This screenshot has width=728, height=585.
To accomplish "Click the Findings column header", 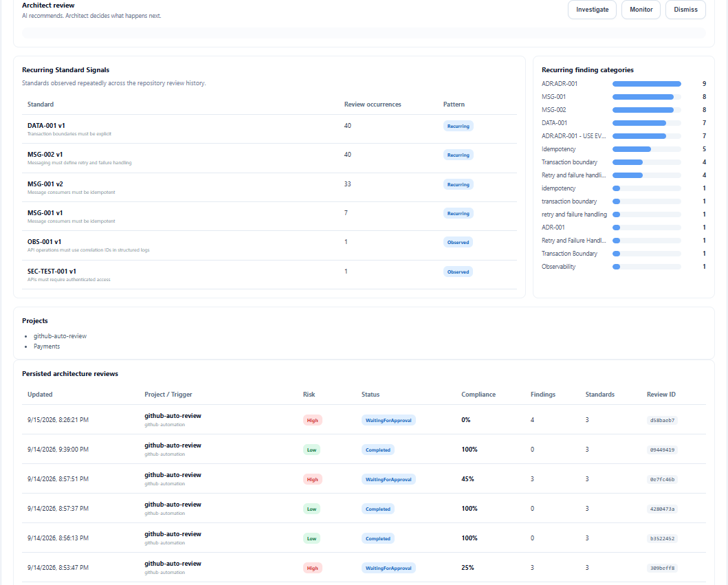I will click(543, 394).
